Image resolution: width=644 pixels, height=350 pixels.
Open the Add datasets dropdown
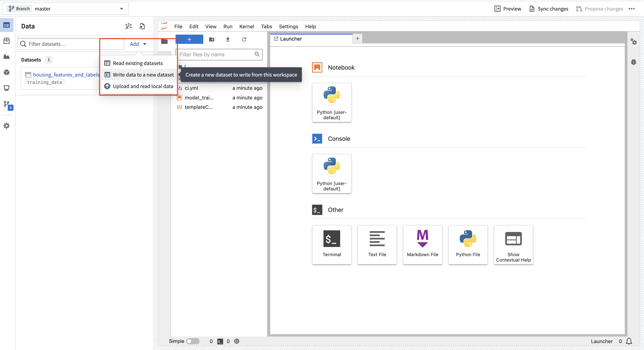point(138,44)
